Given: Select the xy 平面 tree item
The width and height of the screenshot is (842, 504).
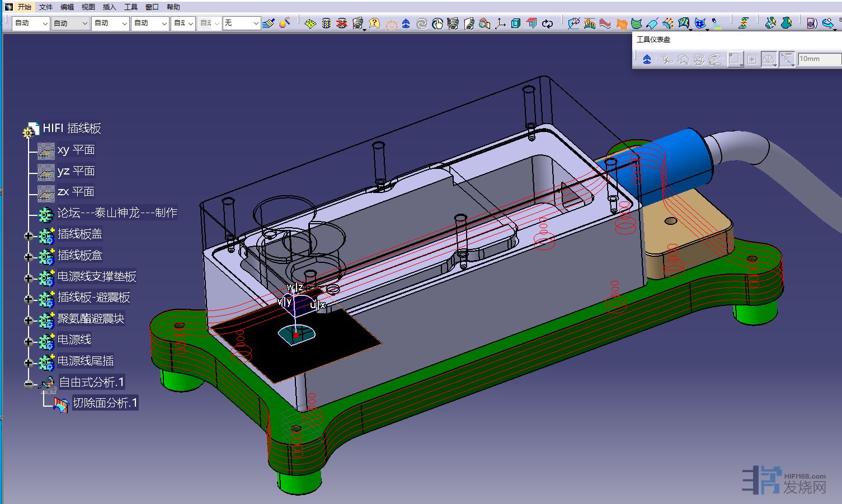Looking at the screenshot, I should (76, 150).
